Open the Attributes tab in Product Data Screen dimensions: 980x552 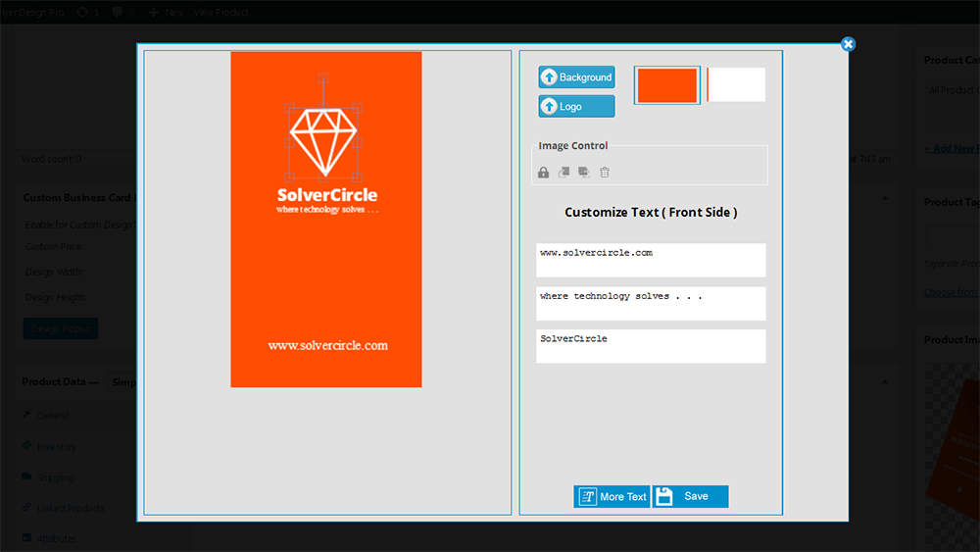(x=56, y=539)
